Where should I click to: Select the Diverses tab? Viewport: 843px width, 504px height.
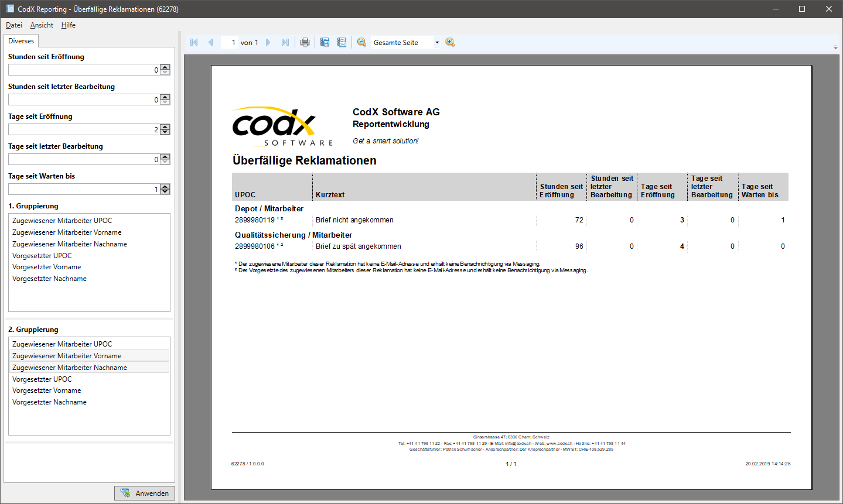(x=21, y=41)
